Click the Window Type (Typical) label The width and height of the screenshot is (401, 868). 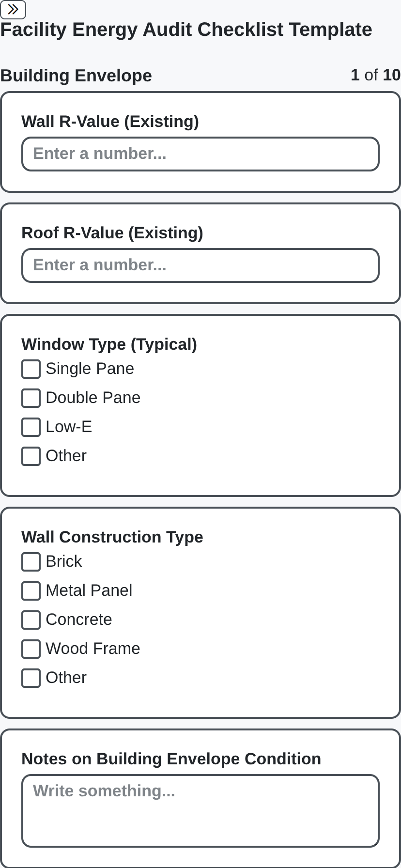(109, 344)
